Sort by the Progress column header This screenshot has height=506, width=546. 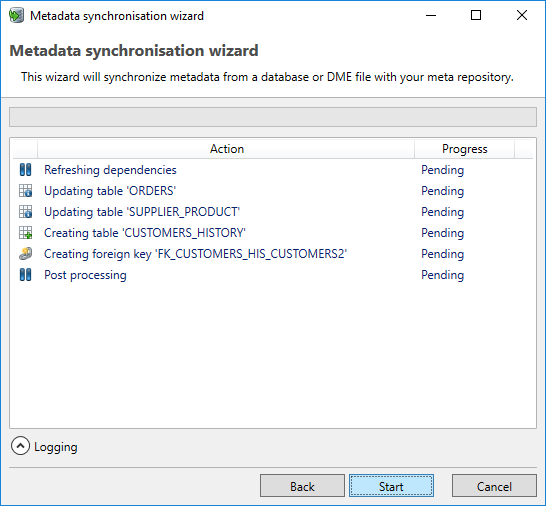click(465, 149)
